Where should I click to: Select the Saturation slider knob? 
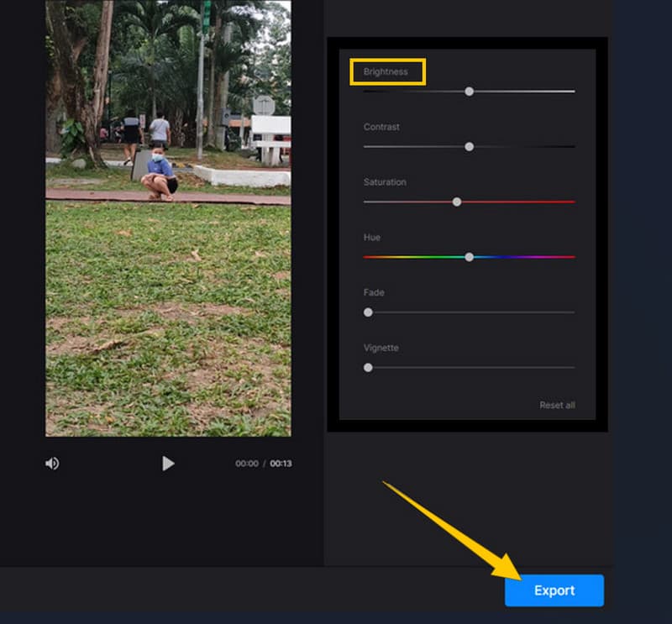click(x=457, y=202)
